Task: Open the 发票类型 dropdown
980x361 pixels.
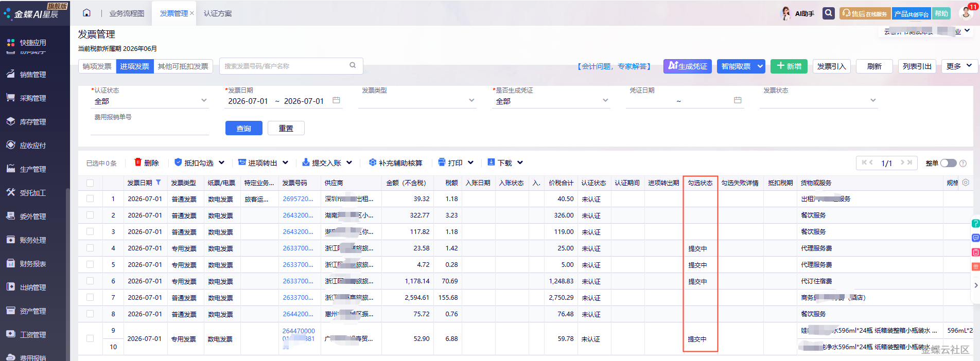Action: point(417,101)
